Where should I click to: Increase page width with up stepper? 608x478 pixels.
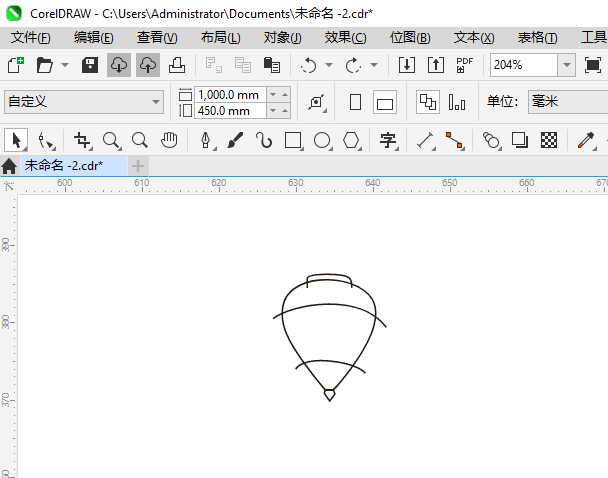point(285,95)
